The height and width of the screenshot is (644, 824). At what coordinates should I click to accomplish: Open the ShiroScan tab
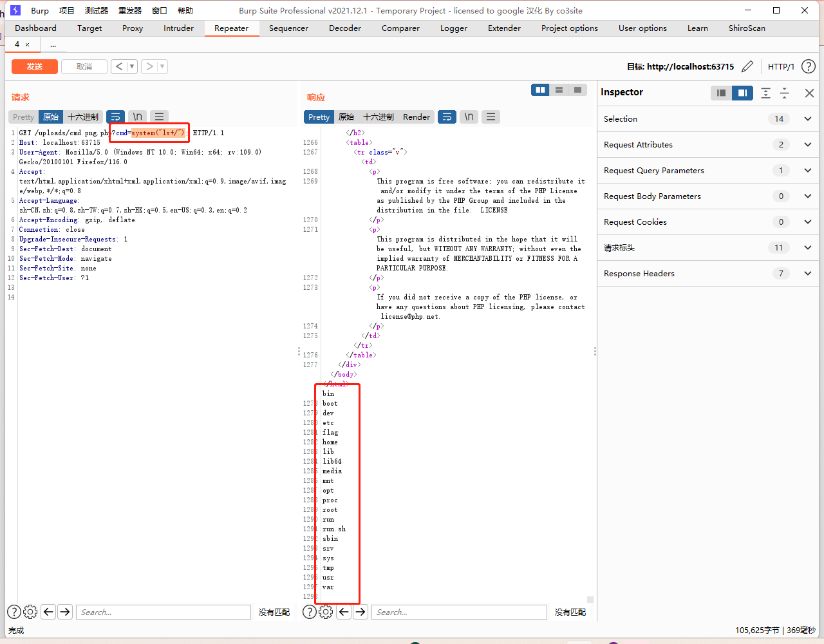point(747,28)
